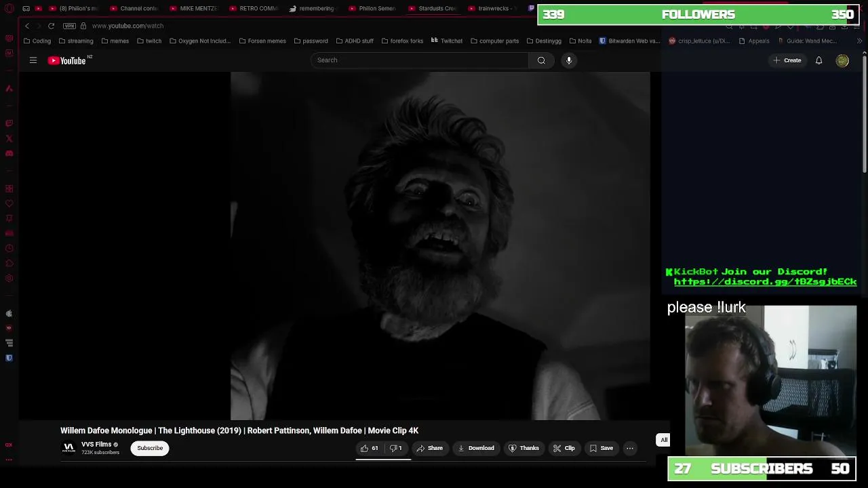Screen dimensions: 868x488
Task: Open sidebar three-dot settings
Action: tap(9, 460)
